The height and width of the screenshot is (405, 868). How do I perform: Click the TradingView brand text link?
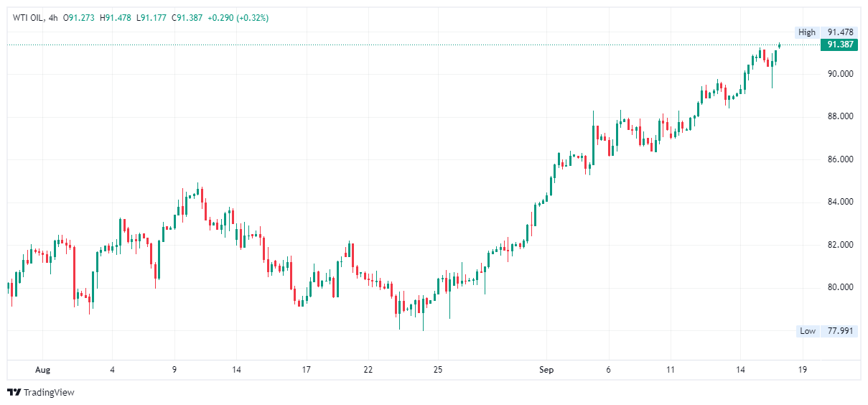coord(49,393)
